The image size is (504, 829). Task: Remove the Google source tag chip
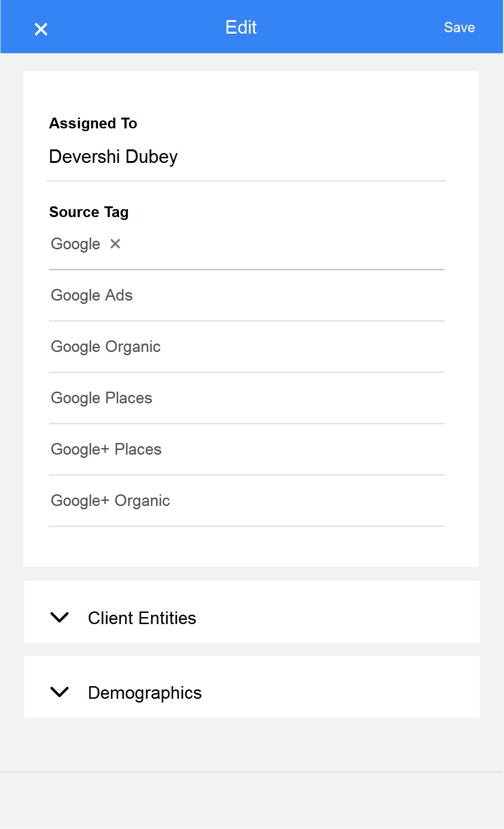click(x=115, y=244)
